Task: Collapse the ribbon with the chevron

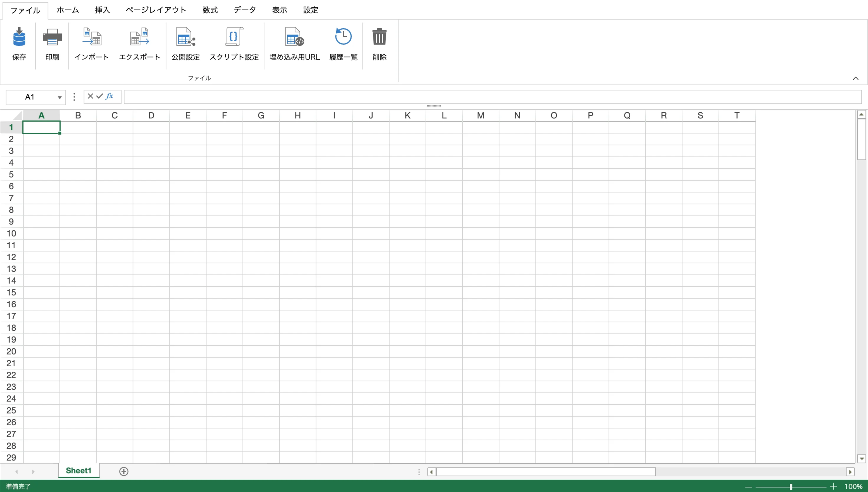Action: pyautogui.click(x=856, y=78)
